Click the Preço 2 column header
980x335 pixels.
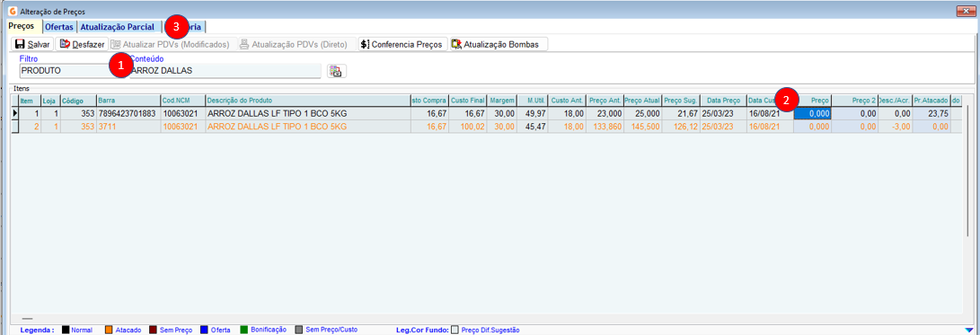point(854,101)
